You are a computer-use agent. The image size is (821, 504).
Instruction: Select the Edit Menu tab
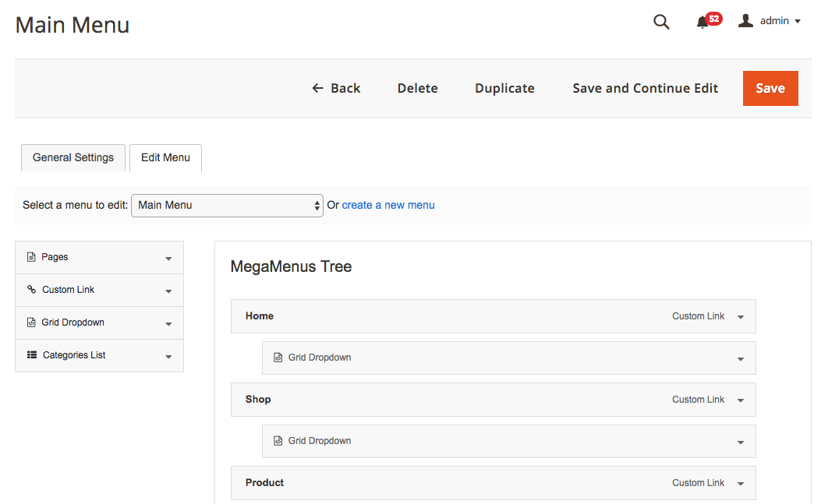tap(165, 157)
